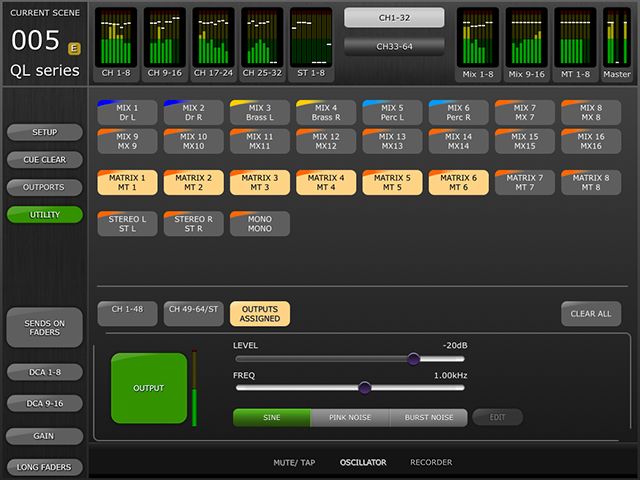Choose BURST NOISE oscillator mode
The image size is (640, 480).
428,417
